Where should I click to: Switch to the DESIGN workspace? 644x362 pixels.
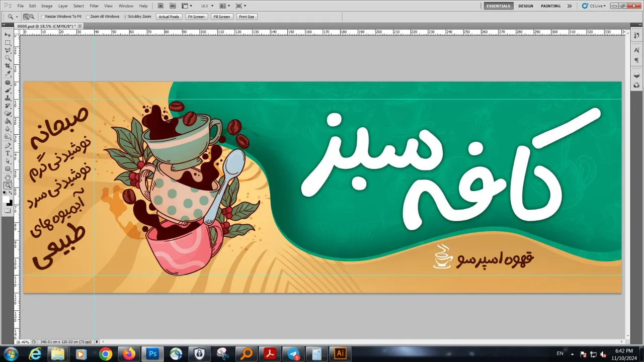(x=526, y=6)
